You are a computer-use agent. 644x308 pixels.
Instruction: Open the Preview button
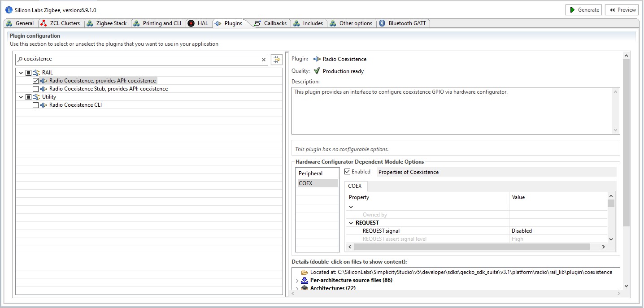coord(622,10)
